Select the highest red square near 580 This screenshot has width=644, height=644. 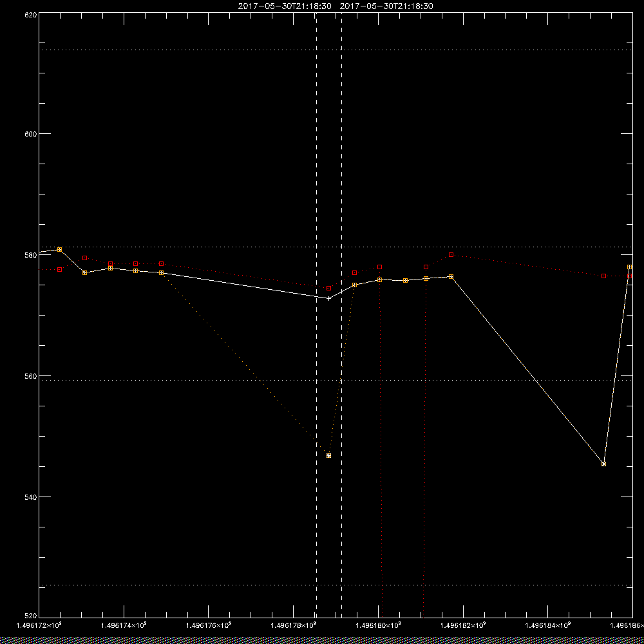(451, 254)
